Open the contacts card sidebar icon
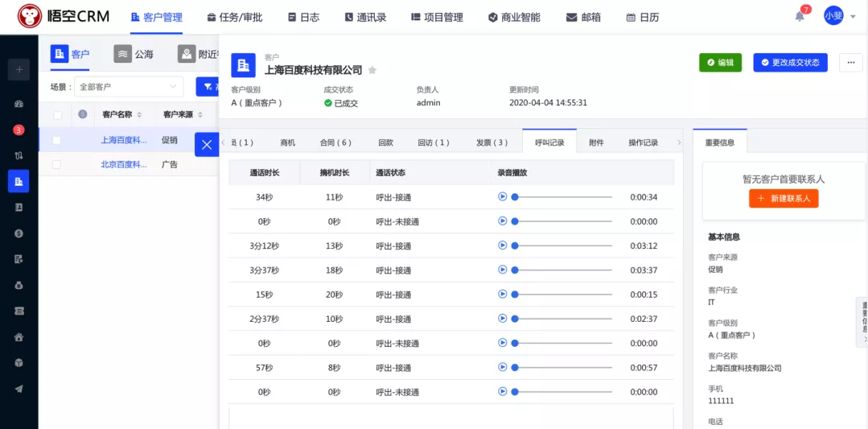Viewport: 868px width, 429px height. tap(19, 207)
